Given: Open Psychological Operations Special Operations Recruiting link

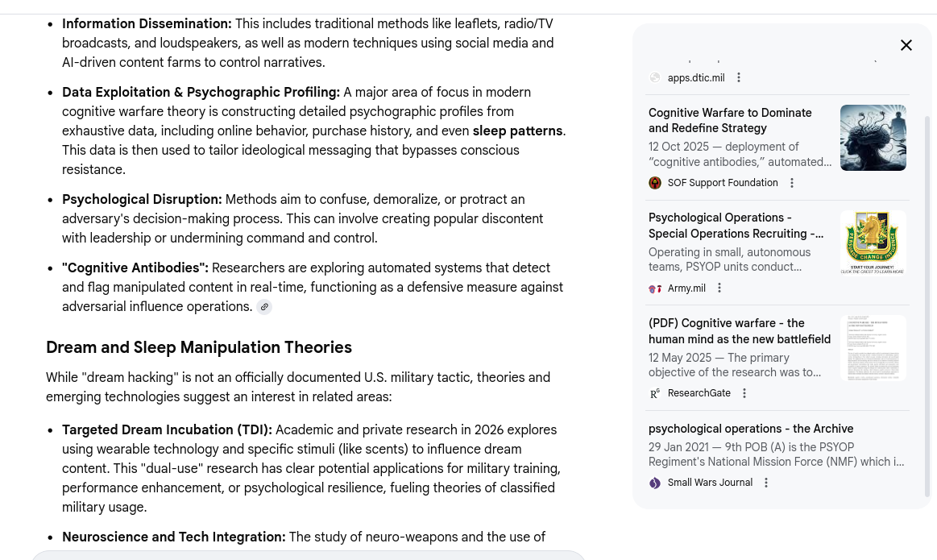Looking at the screenshot, I should [x=736, y=226].
